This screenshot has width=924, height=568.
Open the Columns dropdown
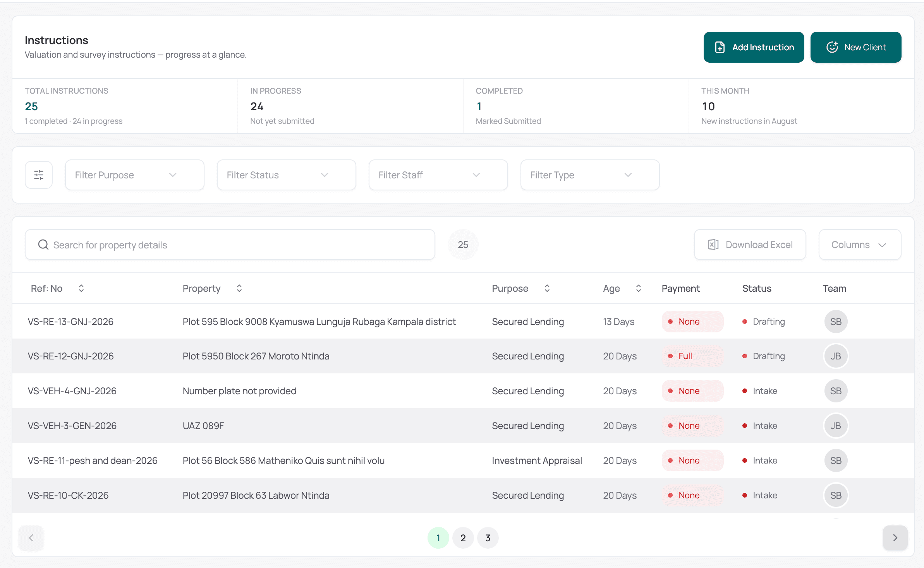pos(860,245)
